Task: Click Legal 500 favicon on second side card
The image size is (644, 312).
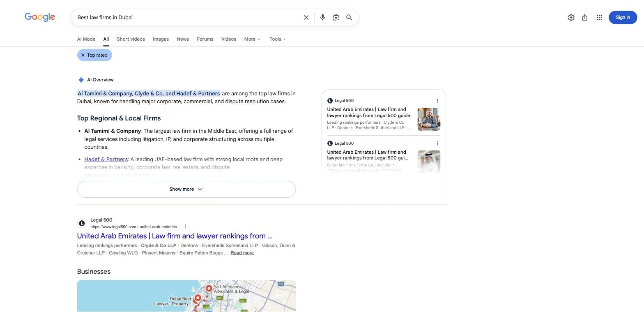Action: 330,143
